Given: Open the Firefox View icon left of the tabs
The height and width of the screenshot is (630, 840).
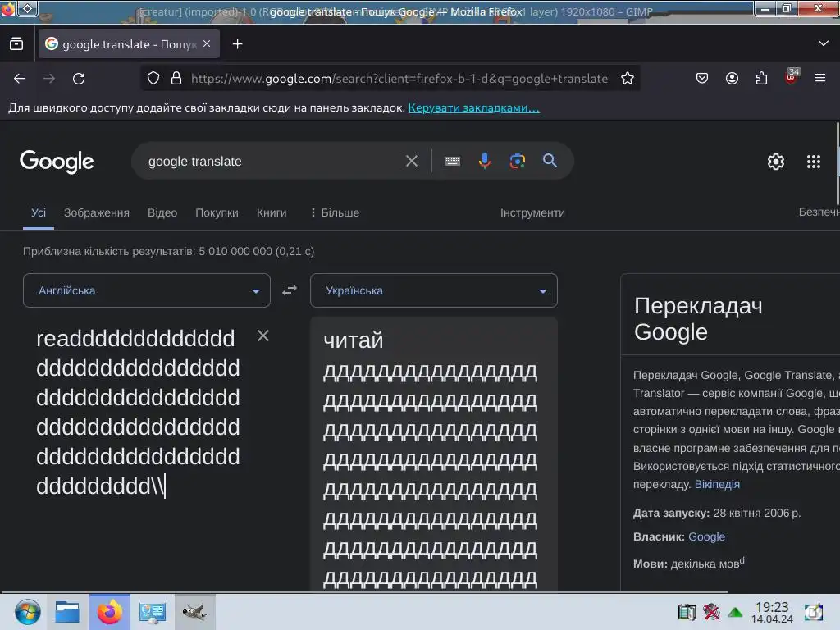Looking at the screenshot, I should tap(16, 44).
